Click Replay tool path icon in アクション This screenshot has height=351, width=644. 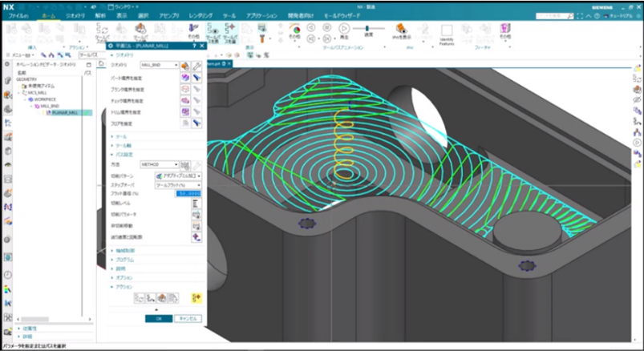(x=151, y=298)
